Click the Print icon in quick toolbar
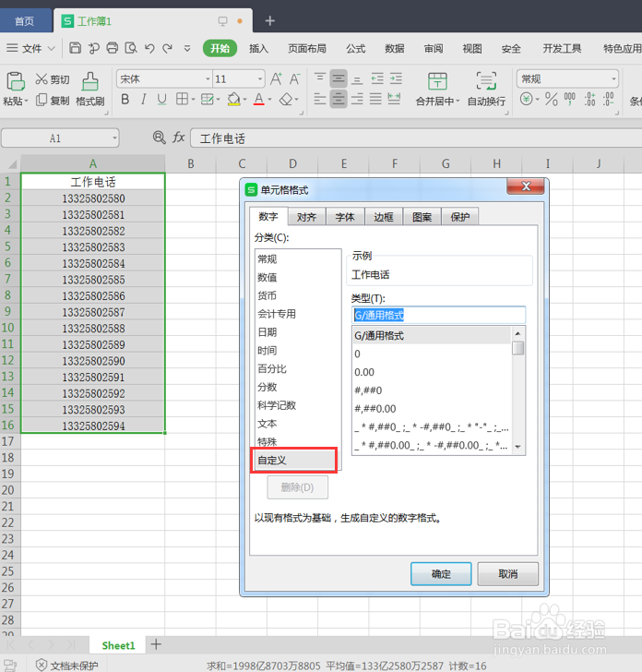The height and width of the screenshot is (672, 642). pyautogui.click(x=113, y=48)
